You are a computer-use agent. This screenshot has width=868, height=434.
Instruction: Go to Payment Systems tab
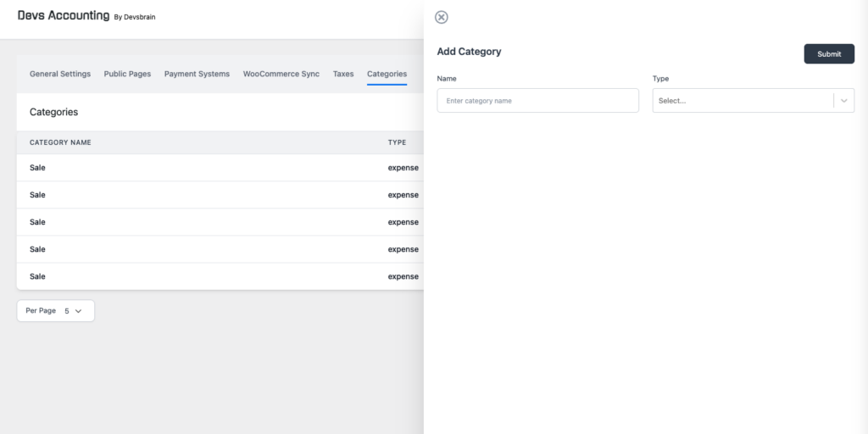(x=197, y=74)
